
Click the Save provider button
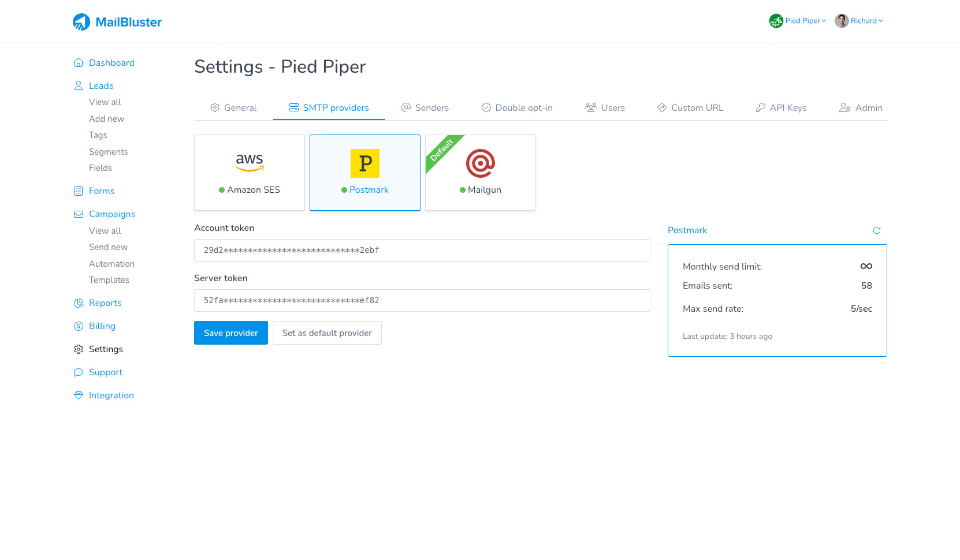231,333
